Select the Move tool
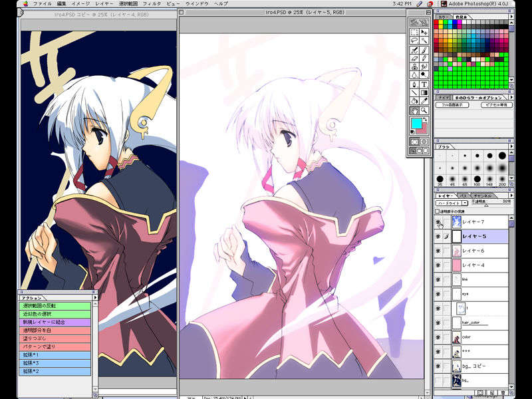The height and width of the screenshot is (399, 532). (424, 33)
